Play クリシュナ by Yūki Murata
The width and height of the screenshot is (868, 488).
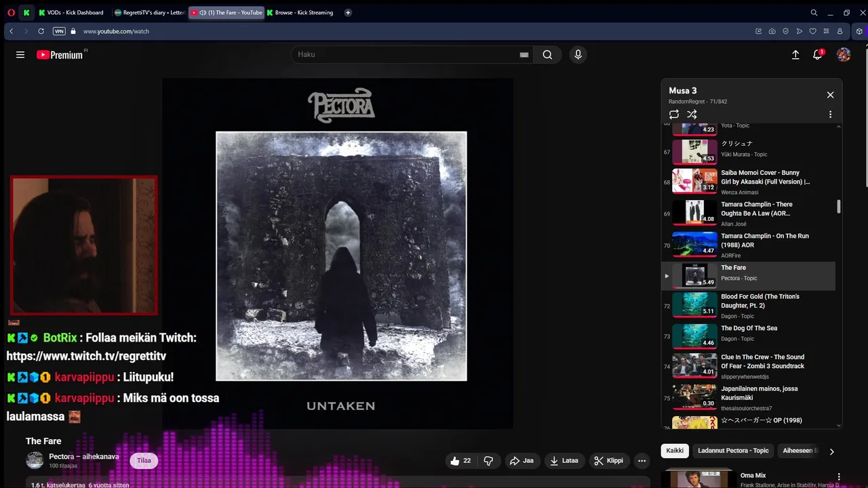point(749,151)
